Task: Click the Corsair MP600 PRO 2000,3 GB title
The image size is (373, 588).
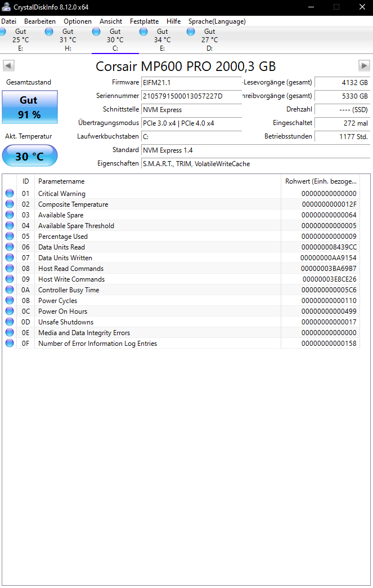Action: (x=186, y=66)
